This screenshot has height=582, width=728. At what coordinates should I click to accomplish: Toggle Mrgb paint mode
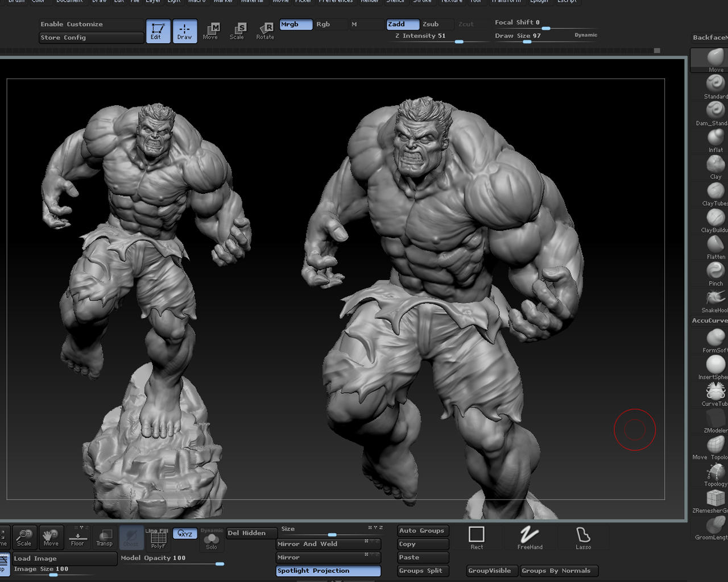click(296, 24)
